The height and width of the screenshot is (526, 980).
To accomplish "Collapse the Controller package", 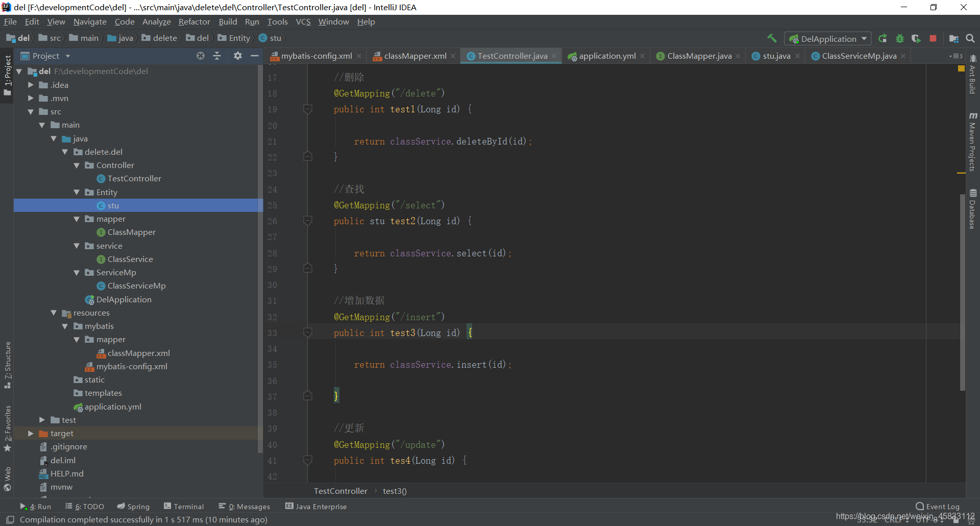I will [x=77, y=165].
